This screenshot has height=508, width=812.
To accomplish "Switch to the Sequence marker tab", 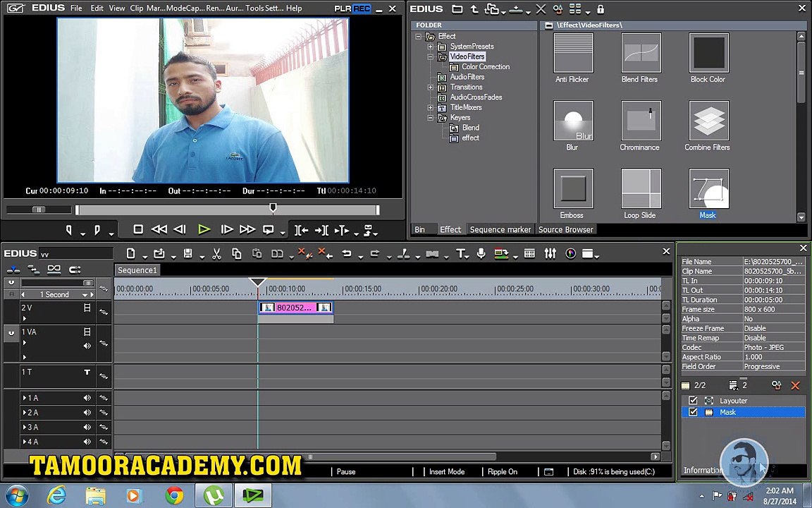I will click(x=500, y=229).
